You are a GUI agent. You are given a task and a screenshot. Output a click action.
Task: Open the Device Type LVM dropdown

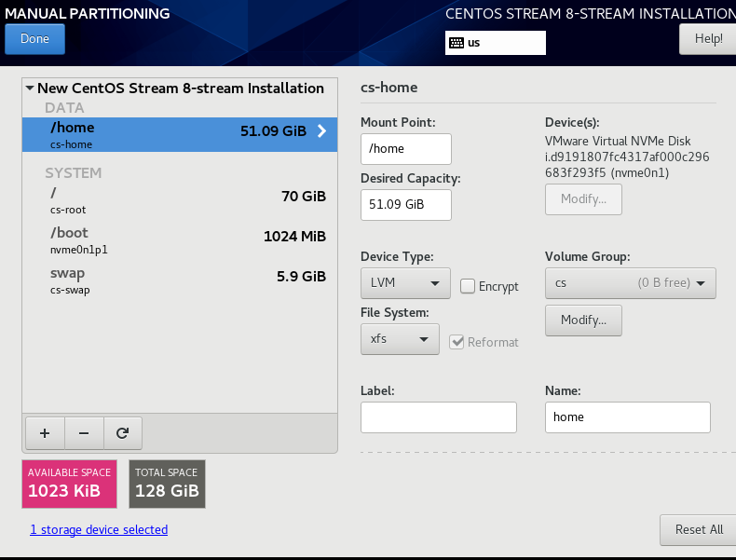tap(405, 283)
